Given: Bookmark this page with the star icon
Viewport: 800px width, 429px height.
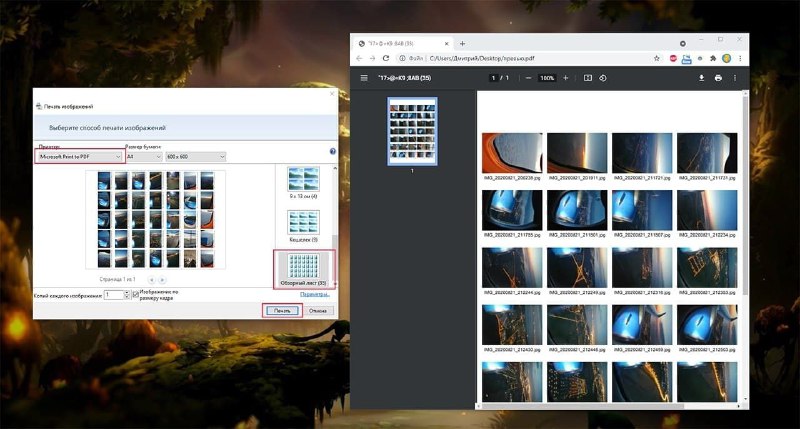Looking at the screenshot, I should point(657,58).
